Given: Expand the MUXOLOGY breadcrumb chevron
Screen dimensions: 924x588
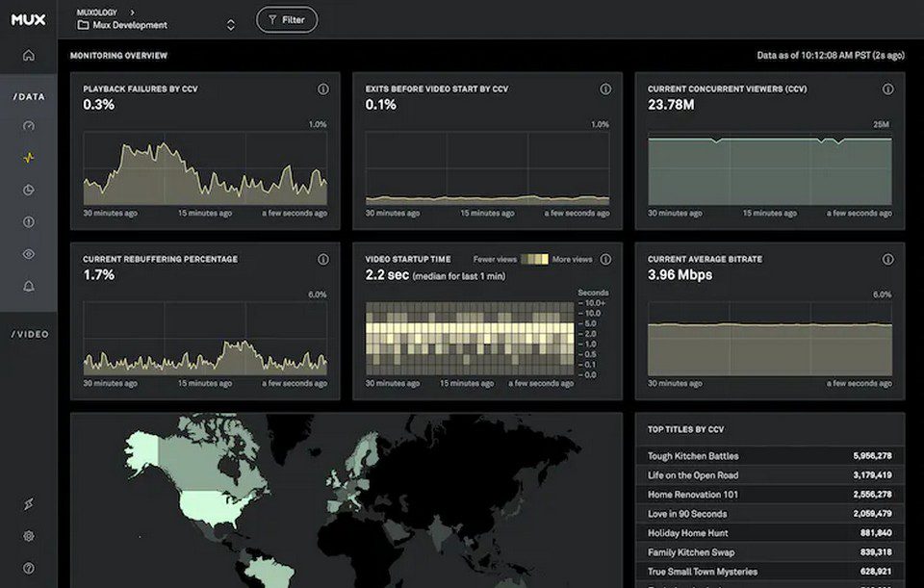Looking at the screenshot, I should [x=134, y=12].
